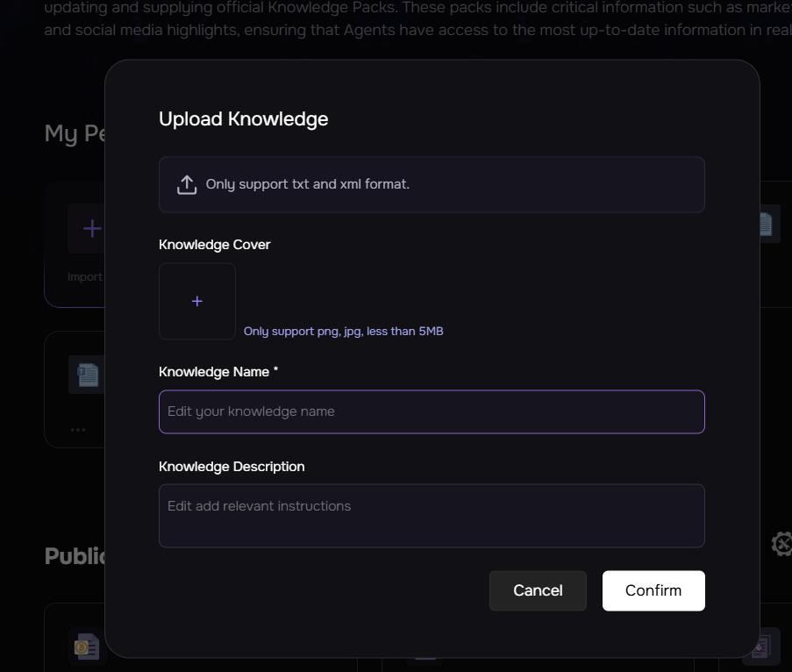Screen dimensions: 792x672
Task: Cancel the Upload Knowledge dialog
Action: 538,590
